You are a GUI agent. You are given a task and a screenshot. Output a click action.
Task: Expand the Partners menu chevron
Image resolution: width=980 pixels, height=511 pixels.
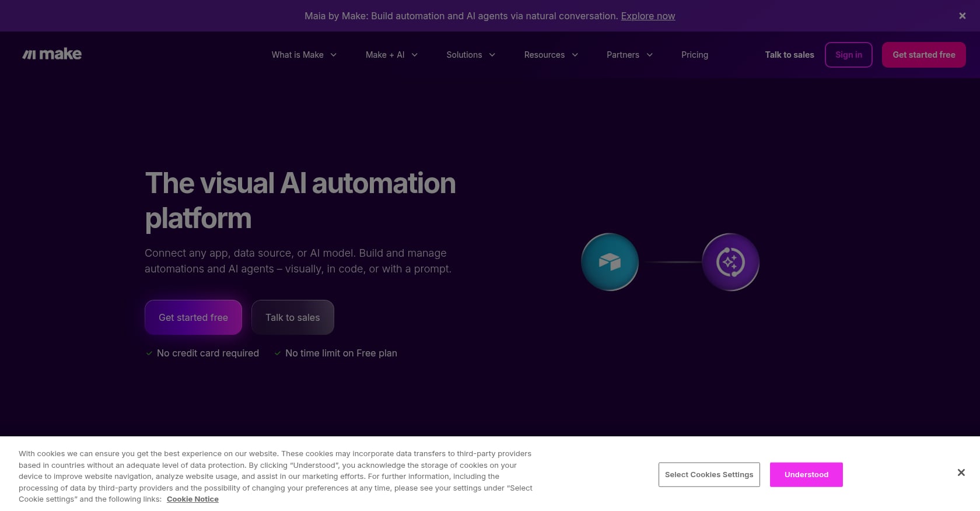point(650,55)
